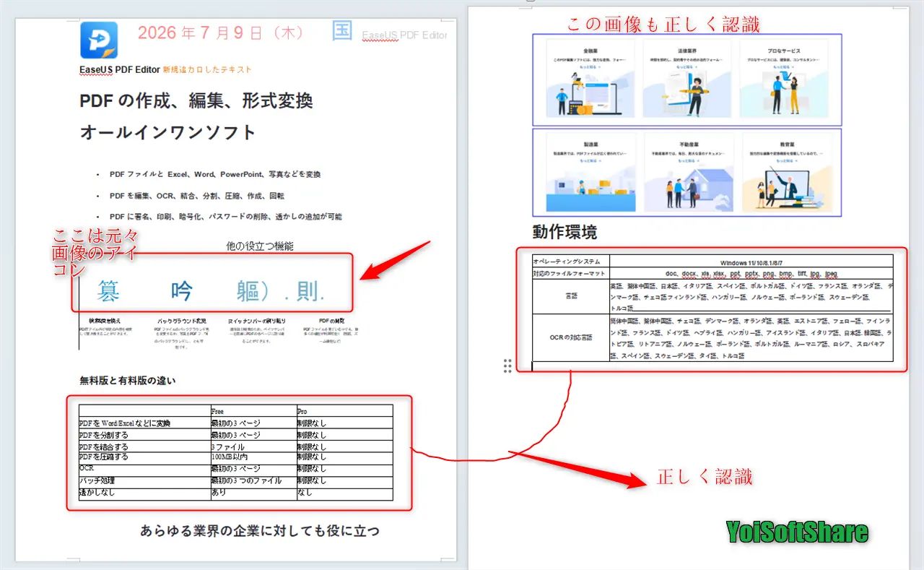Click the heading オールインワンソフト
Screen dimensions: 924x570
[167, 132]
